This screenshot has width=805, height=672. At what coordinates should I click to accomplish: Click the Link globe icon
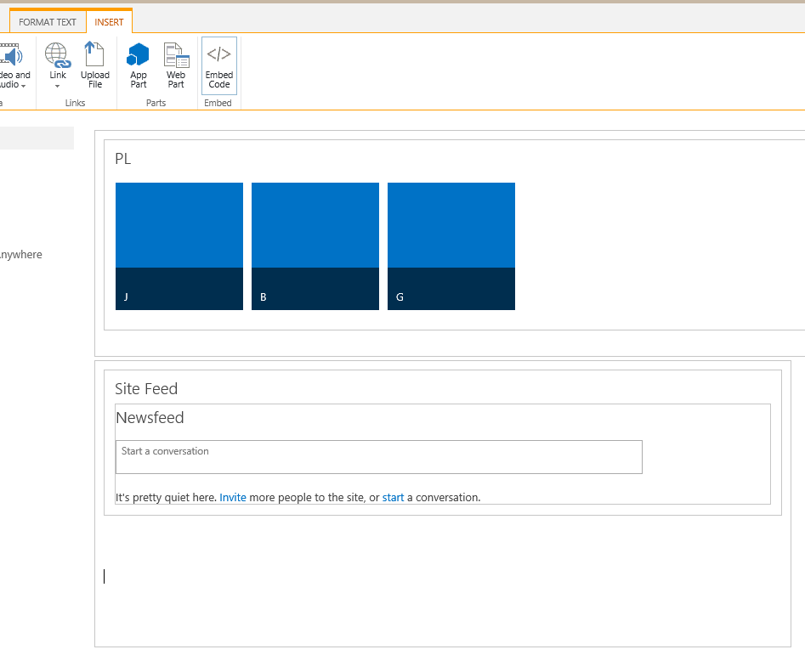pyautogui.click(x=58, y=55)
